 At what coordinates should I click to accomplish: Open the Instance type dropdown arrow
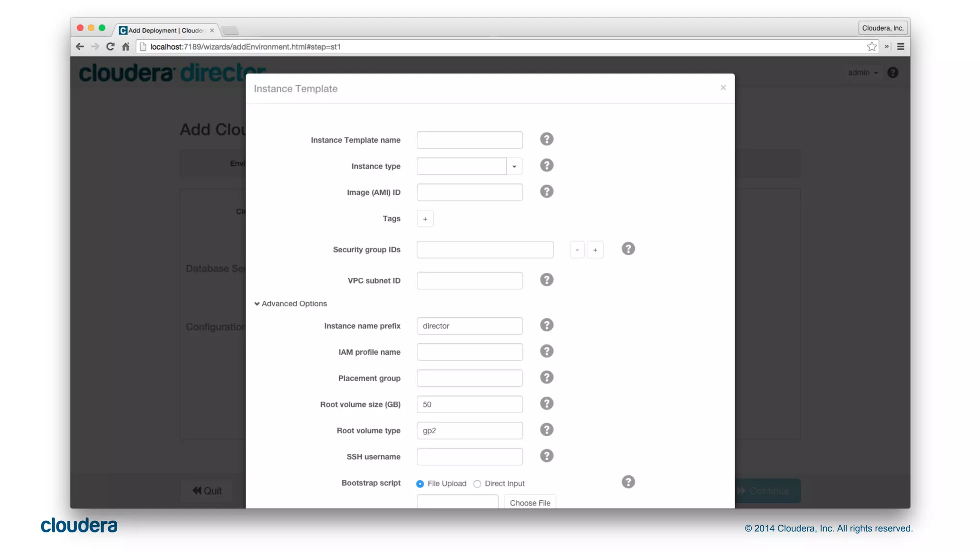(x=514, y=166)
